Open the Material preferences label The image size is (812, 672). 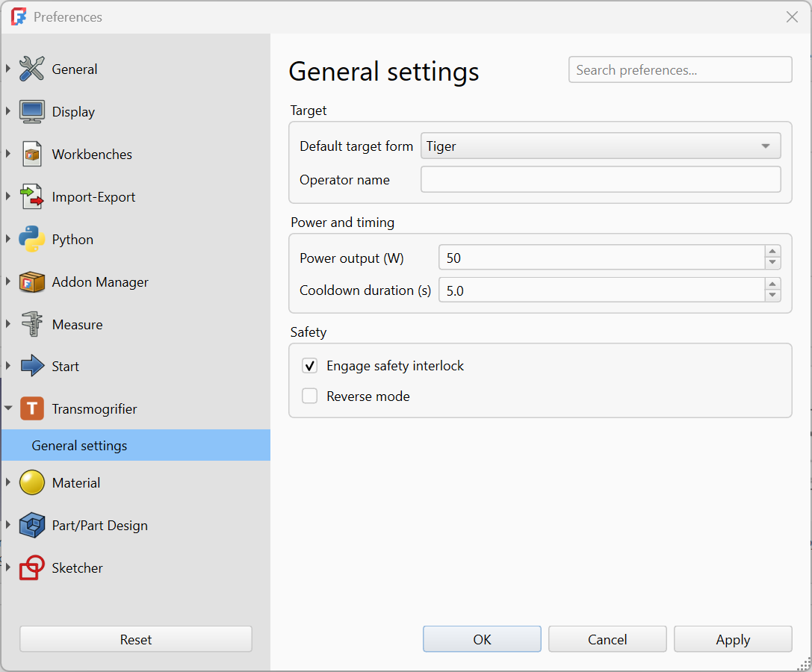click(76, 483)
